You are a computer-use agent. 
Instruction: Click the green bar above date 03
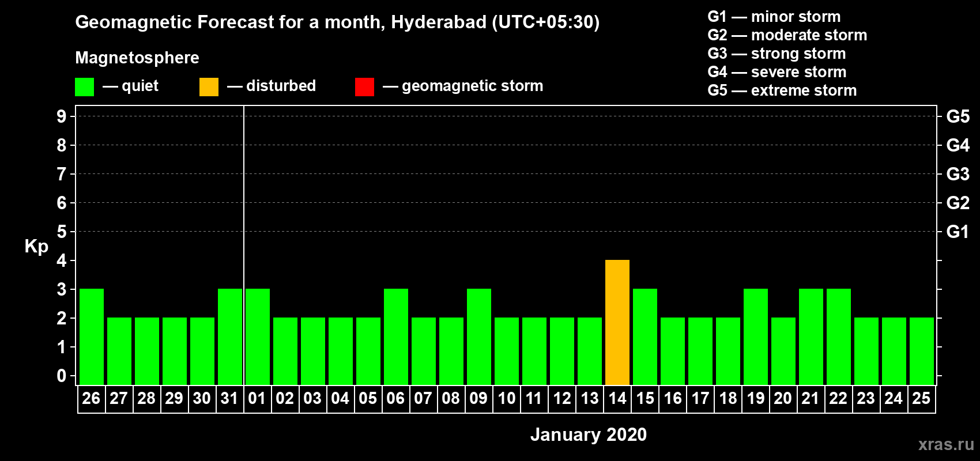coord(313,352)
